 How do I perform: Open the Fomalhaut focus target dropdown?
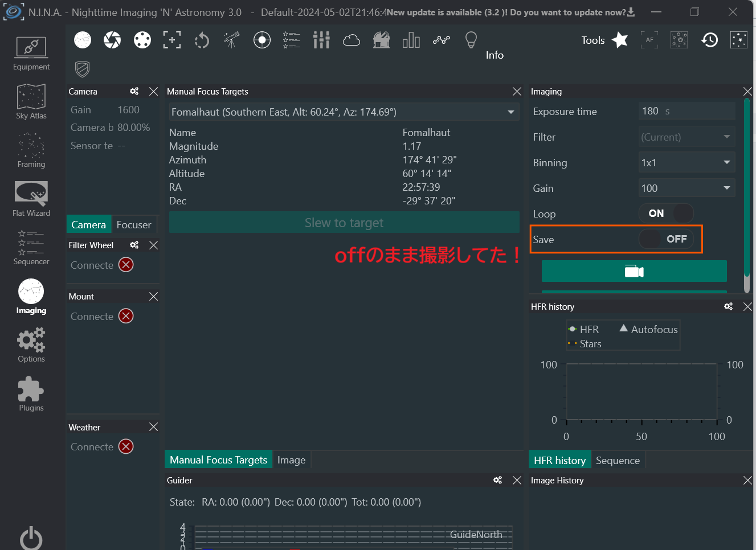(x=344, y=112)
